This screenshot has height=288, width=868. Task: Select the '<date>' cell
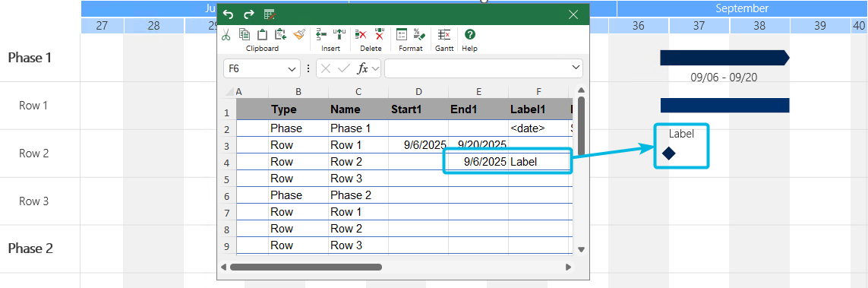coord(538,128)
